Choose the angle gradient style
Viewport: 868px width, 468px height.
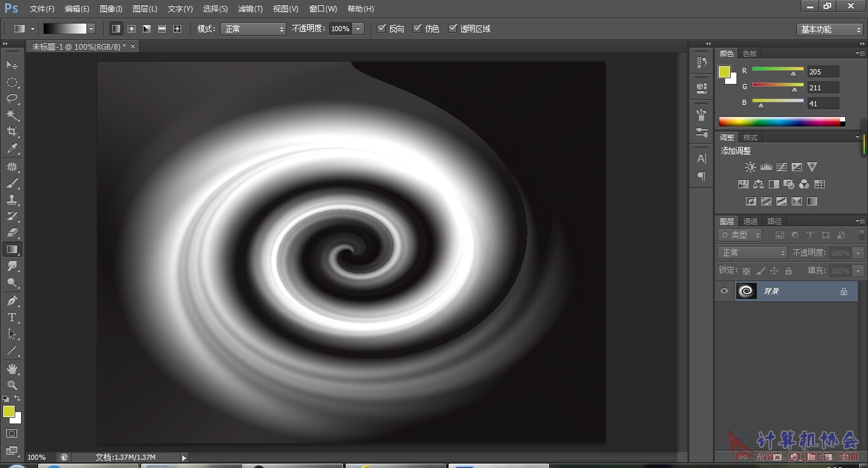(x=147, y=29)
